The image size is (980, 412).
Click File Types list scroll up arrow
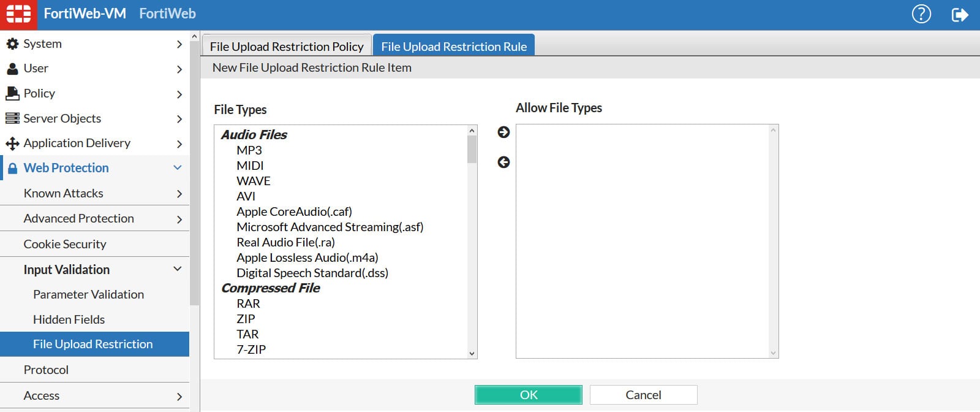(x=472, y=131)
